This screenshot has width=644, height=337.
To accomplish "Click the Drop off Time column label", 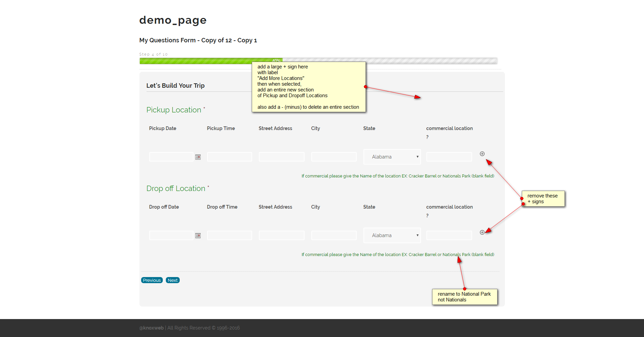I will [222, 207].
